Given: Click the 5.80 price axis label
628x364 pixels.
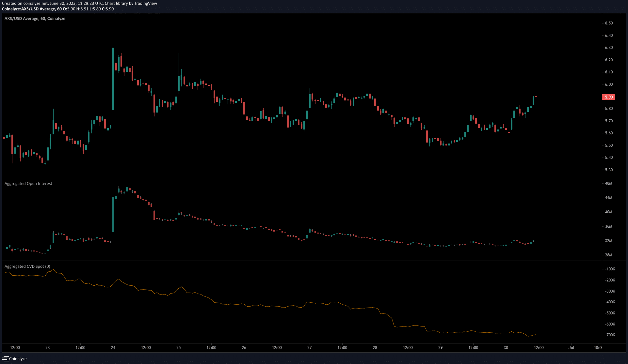Looking at the screenshot, I should pos(609,109).
